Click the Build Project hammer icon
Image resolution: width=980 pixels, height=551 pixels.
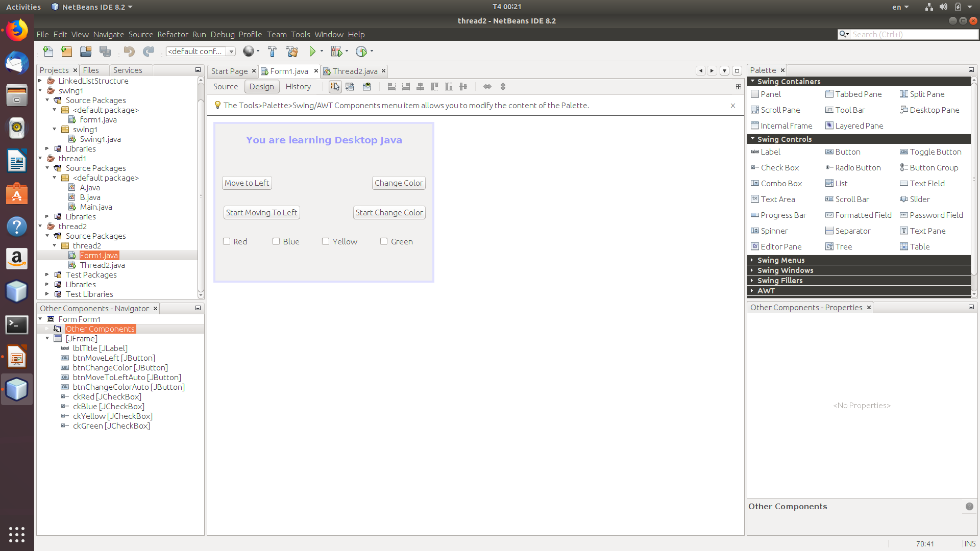click(272, 52)
